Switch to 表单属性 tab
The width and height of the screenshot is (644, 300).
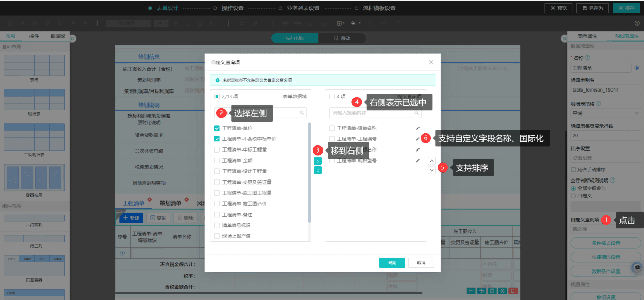(587, 36)
